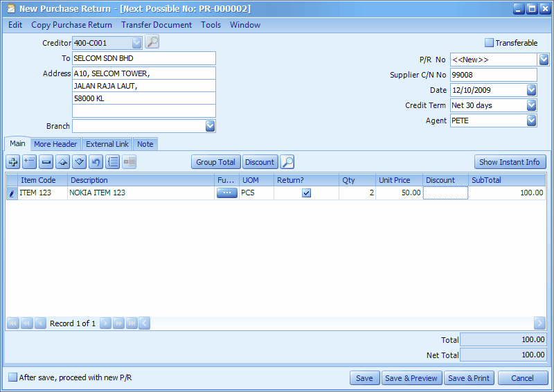The height and width of the screenshot is (392, 554).
Task: Enable the Transferable checkbox
Action: pyautogui.click(x=489, y=43)
